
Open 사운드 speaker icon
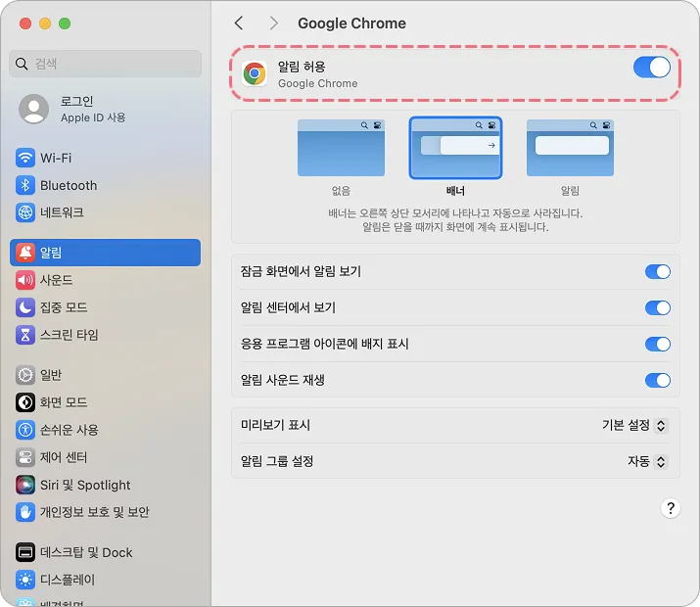point(25,280)
